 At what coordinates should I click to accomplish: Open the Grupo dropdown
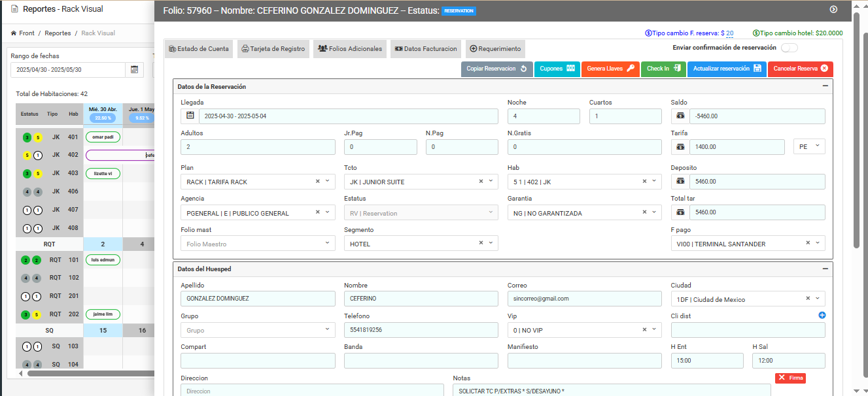pos(258,330)
